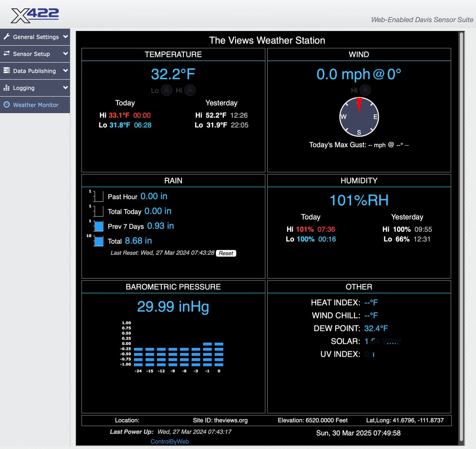Click The Views Weather Station title
This screenshot has height=449, width=476.
(267, 41)
